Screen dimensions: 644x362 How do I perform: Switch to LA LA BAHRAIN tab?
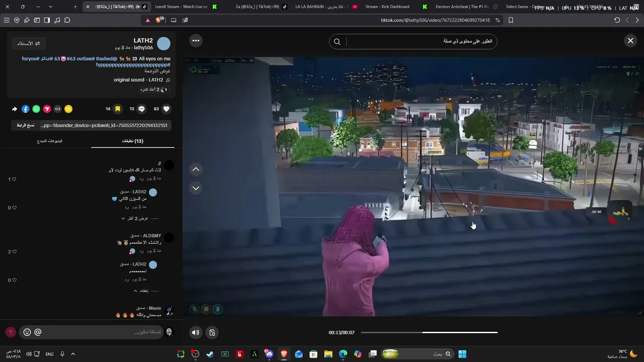pyautogui.click(x=325, y=7)
